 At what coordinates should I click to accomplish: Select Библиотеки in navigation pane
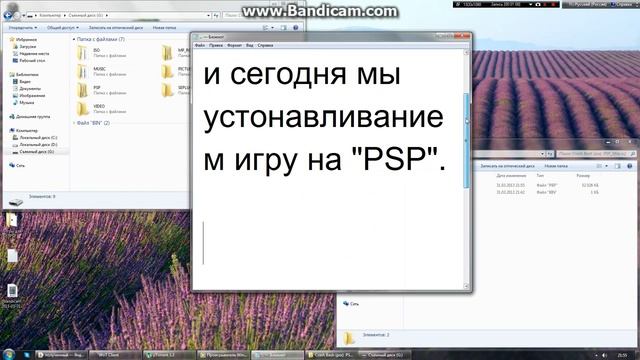24,75
